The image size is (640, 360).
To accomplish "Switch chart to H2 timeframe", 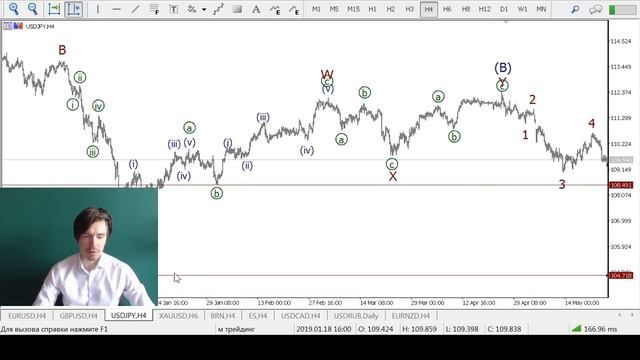I will coord(391,9).
